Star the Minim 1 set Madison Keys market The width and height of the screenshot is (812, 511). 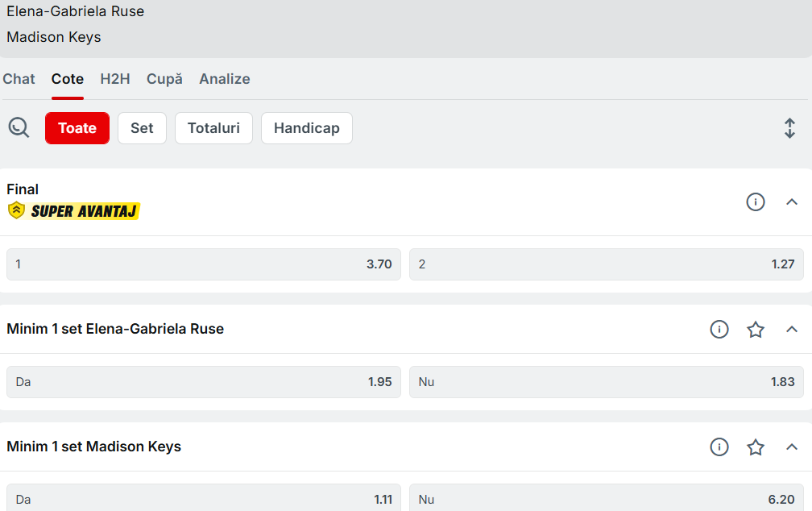755,447
